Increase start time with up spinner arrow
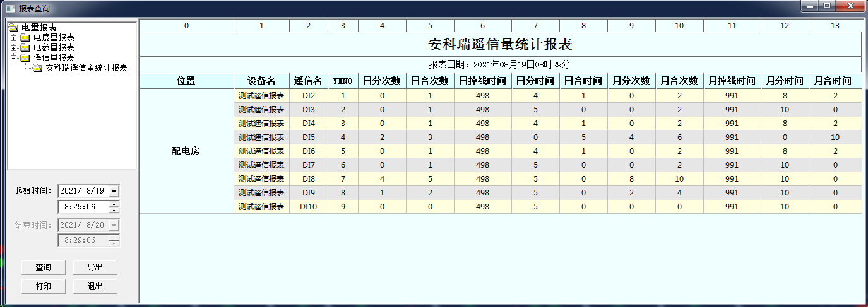The height and width of the screenshot is (307, 868). (x=114, y=204)
